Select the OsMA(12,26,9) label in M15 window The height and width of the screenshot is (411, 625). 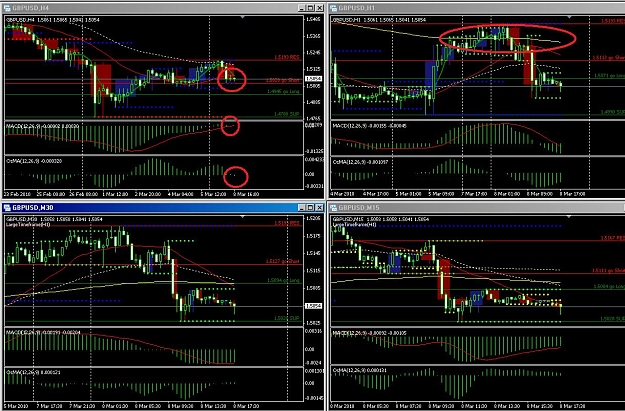(x=360, y=370)
